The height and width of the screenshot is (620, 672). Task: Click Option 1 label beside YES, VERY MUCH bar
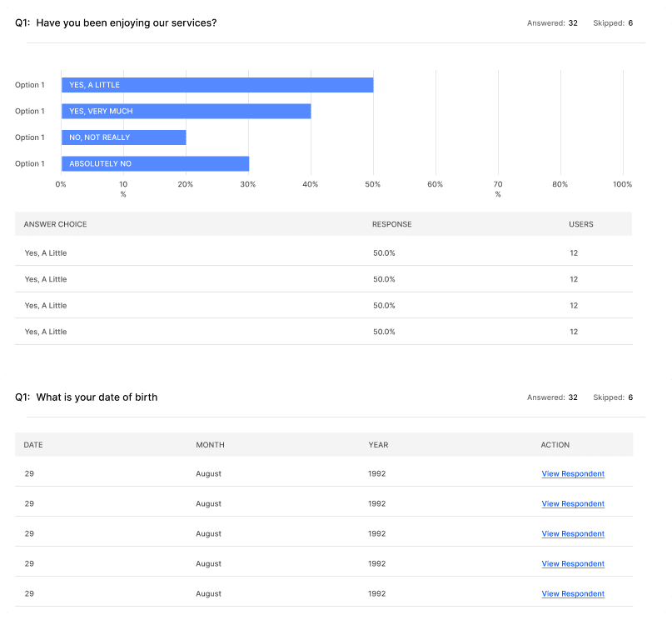30,111
